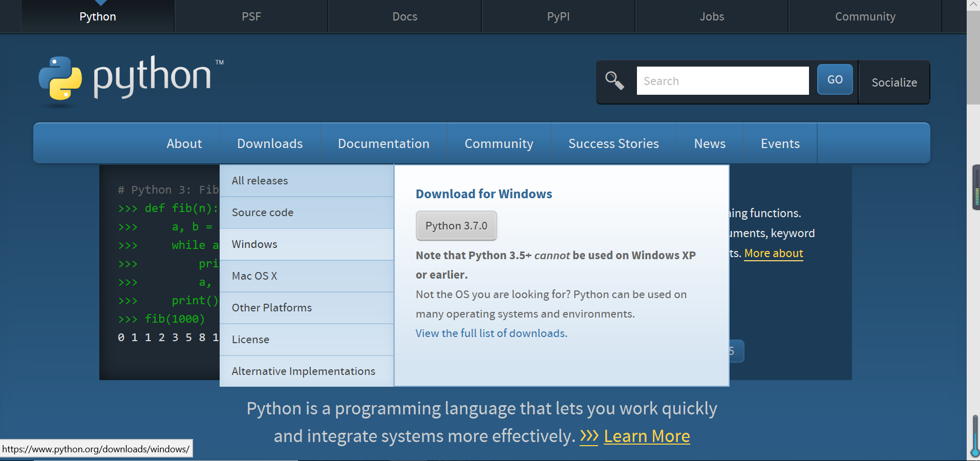Click the Search input field
Viewport: 980px width, 461px height.
(x=722, y=81)
